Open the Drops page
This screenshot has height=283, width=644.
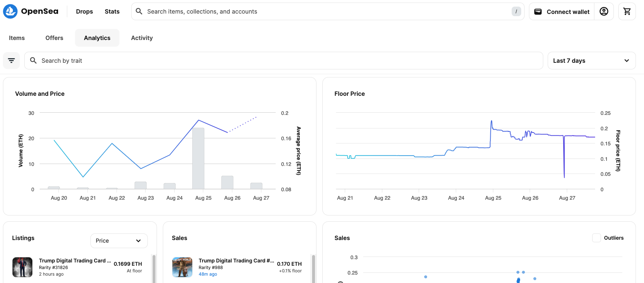coord(84,11)
